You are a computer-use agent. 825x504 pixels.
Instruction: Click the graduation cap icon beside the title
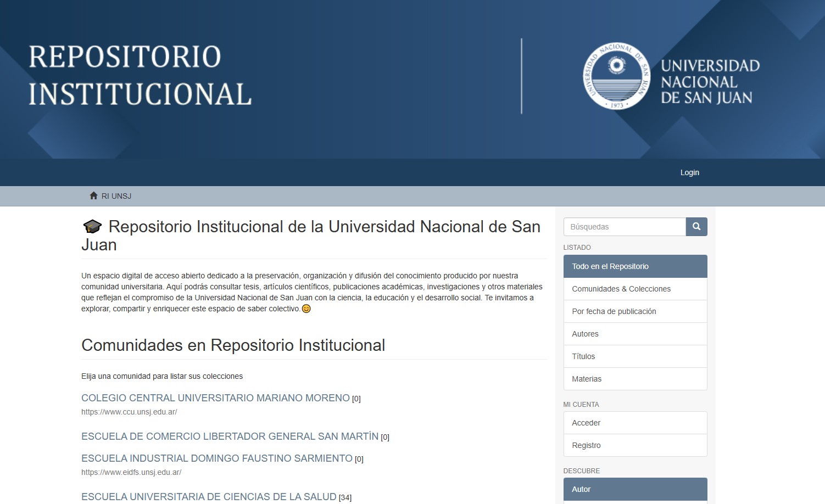92,227
